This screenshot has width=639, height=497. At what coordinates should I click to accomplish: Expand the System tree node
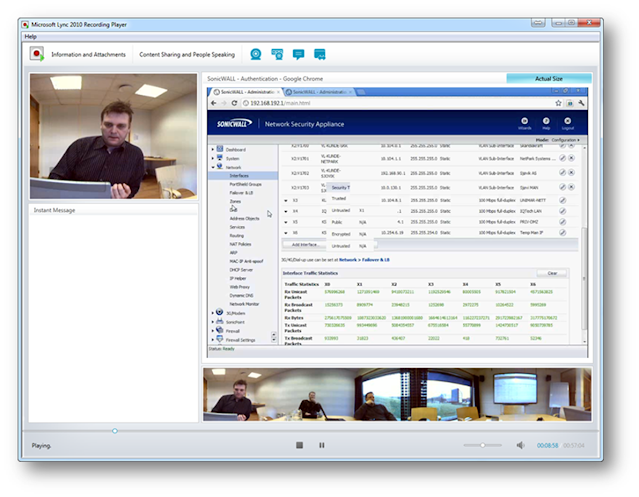pos(213,158)
